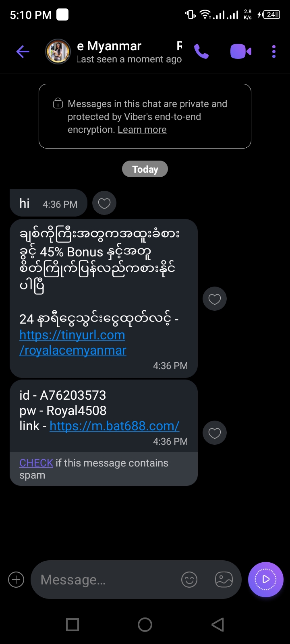The height and width of the screenshot is (644, 290).
Task: Like the id and password message
Action: 215,433
